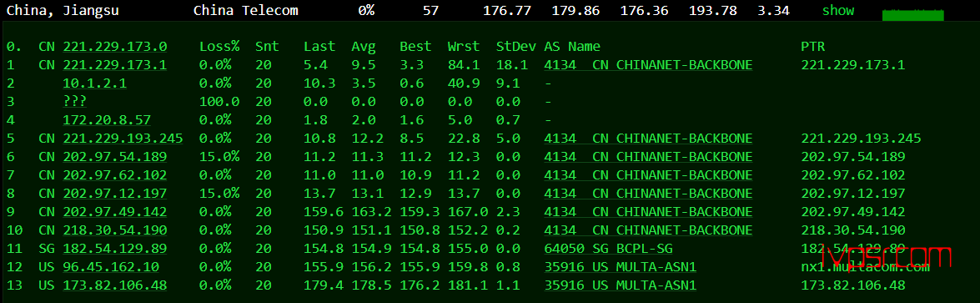Toggle the green "show" link
980x303 pixels.
[x=837, y=11]
